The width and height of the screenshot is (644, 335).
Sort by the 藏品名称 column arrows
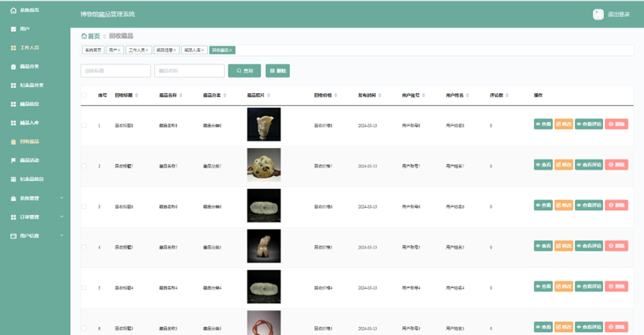coord(181,95)
